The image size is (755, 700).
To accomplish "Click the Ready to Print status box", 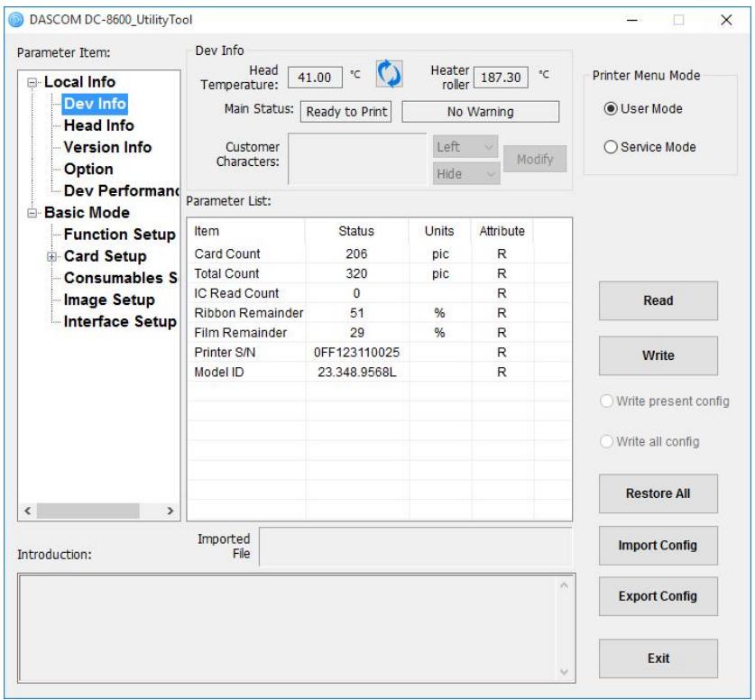I will tap(346, 112).
